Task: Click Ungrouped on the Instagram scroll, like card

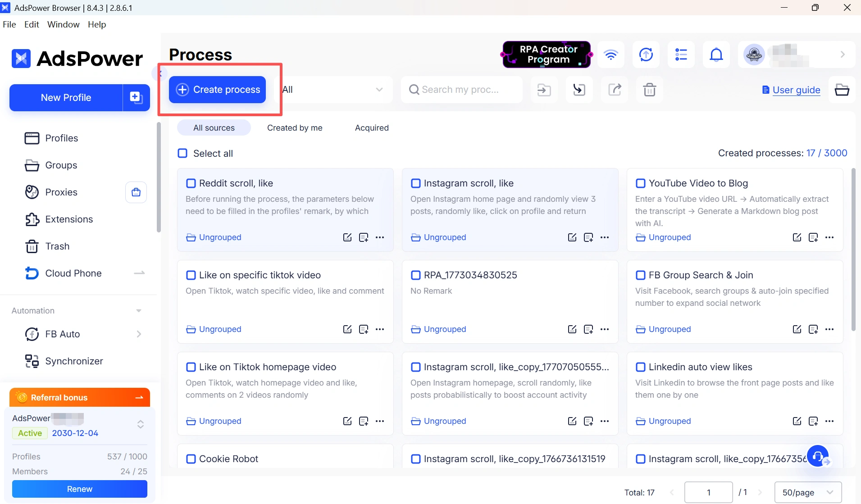Action: click(438, 237)
